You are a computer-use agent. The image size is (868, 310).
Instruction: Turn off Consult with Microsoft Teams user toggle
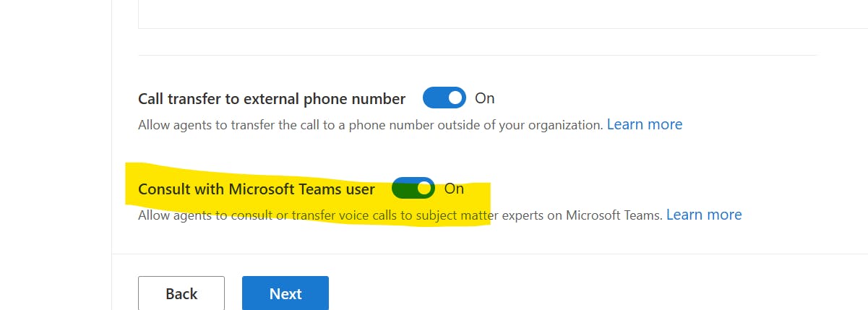point(413,189)
